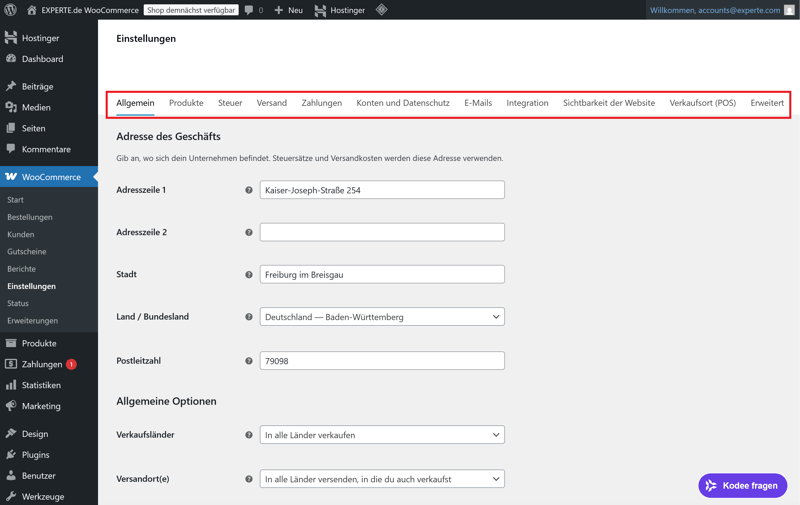Open the comments bubble icon in admin bar

pos(249,10)
